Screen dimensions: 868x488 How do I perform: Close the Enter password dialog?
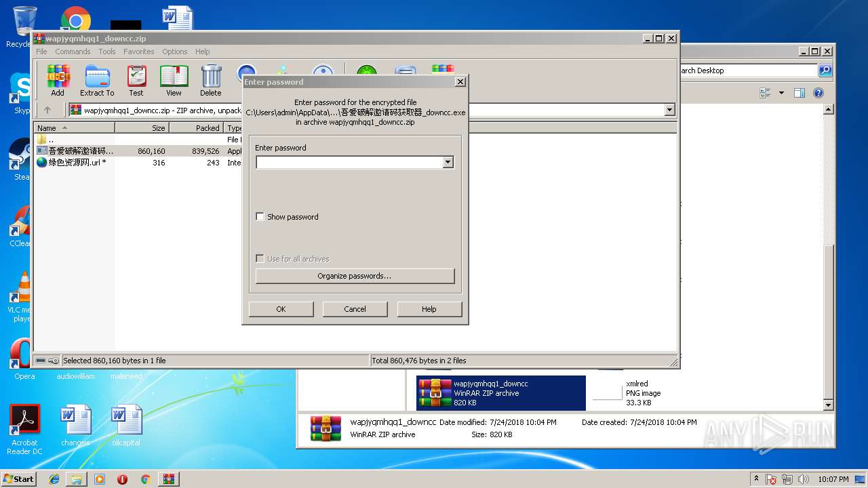(x=460, y=82)
